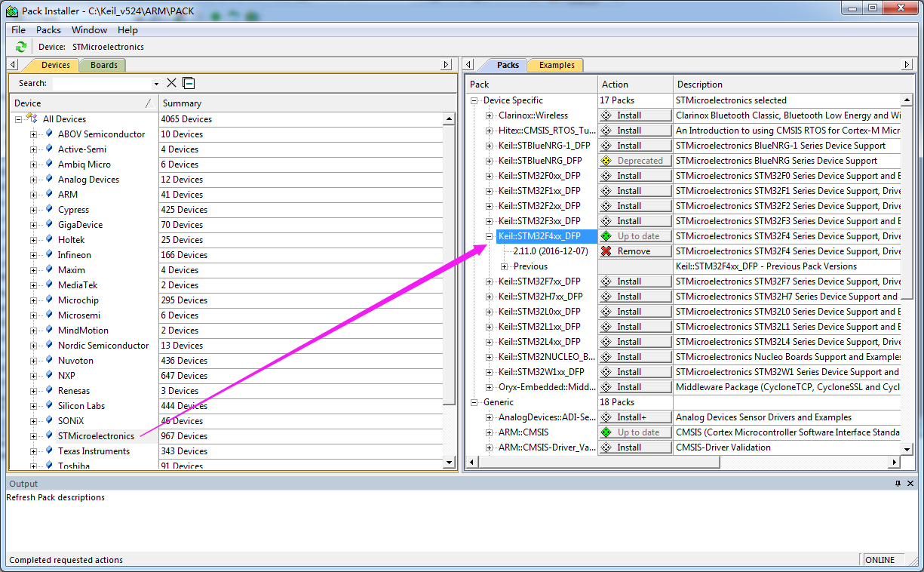
Task: Select the Devices tab
Action: 55,65
